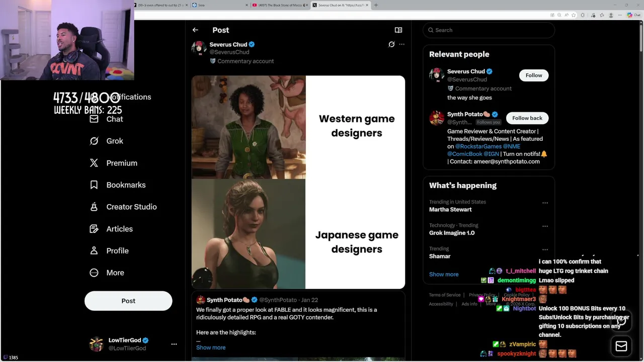Click the white Post button
644x362 pixels.
(128, 301)
